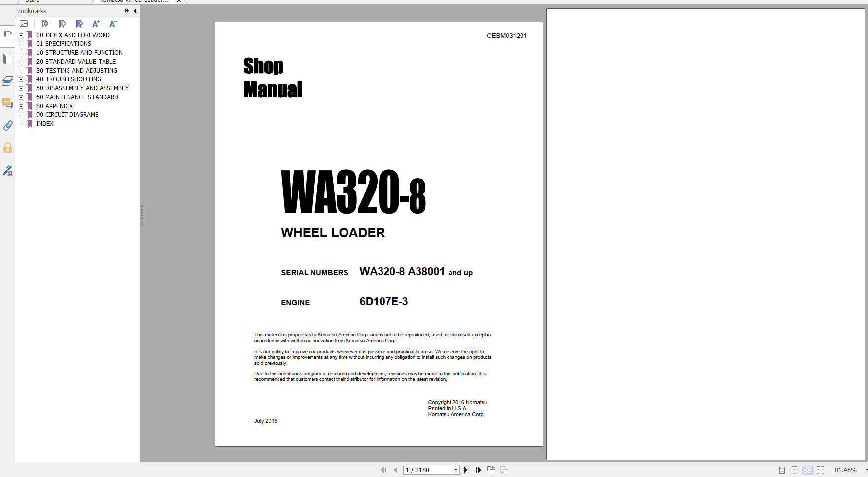Open the zoom level dropdown arrow
Image resolution: width=868 pixels, height=477 pixels.
tap(866, 470)
